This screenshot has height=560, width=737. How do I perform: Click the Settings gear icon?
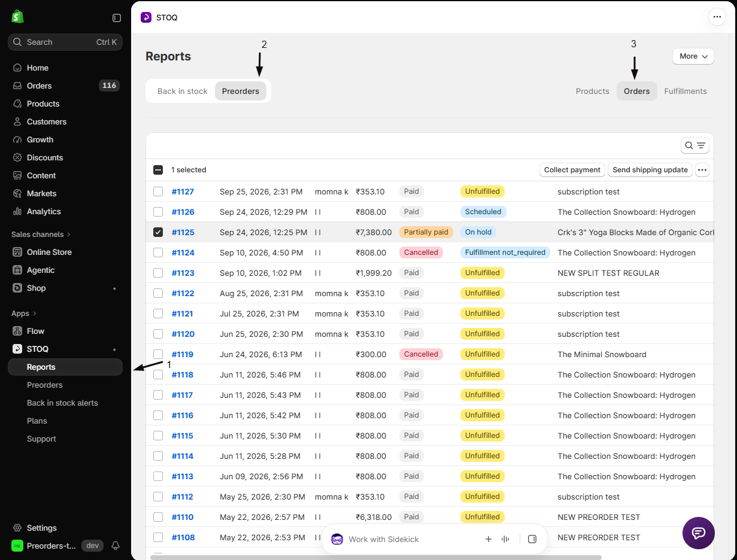17,528
